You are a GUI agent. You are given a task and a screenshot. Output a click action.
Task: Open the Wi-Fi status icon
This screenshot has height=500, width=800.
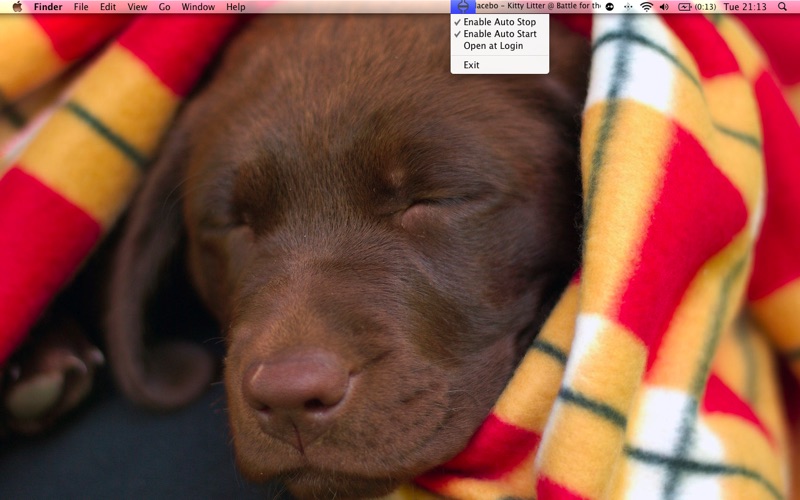click(x=646, y=7)
